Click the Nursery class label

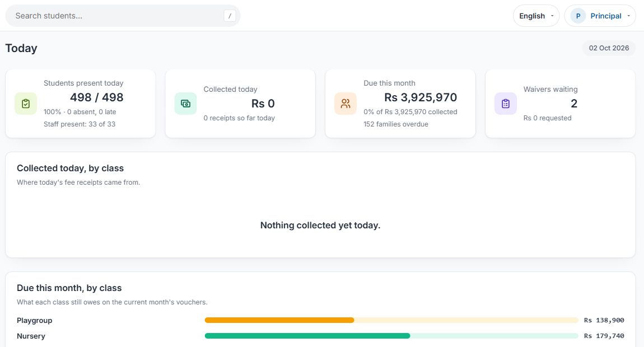pyautogui.click(x=31, y=336)
